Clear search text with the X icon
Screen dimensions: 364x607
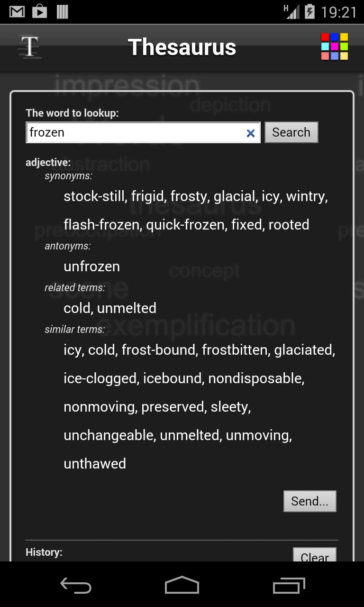250,133
